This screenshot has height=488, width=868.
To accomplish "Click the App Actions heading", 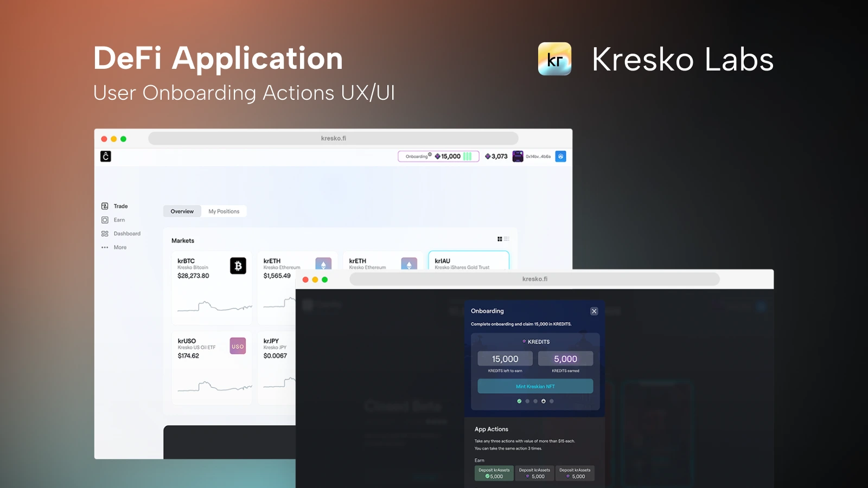I will tap(492, 429).
